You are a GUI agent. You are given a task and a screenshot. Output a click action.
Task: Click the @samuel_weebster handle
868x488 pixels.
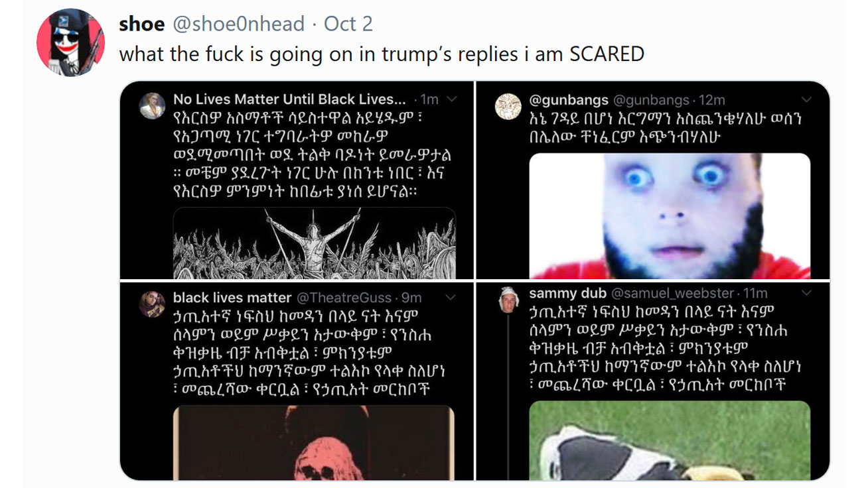pos(672,293)
